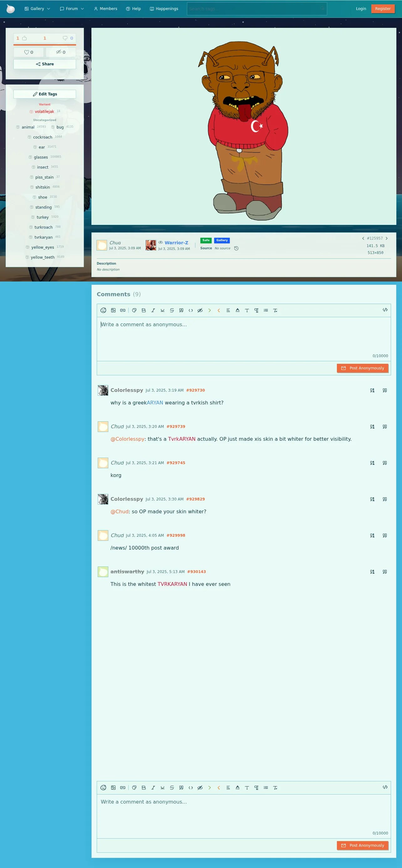Insert link in the top comment editor
This screenshot has height=868, width=402.
click(x=123, y=310)
